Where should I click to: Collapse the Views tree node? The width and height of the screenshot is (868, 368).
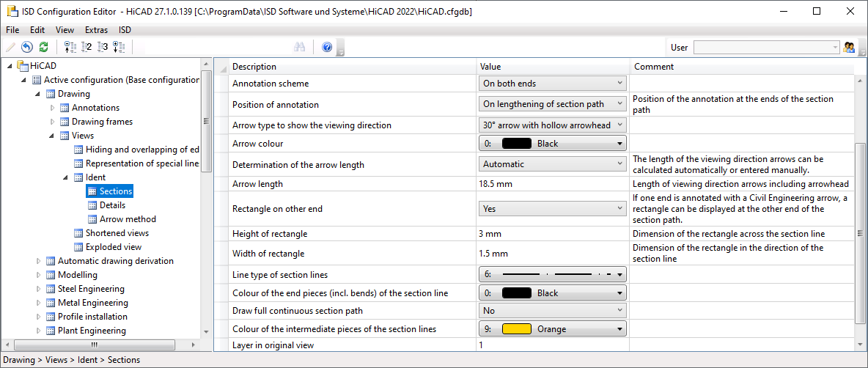51,136
